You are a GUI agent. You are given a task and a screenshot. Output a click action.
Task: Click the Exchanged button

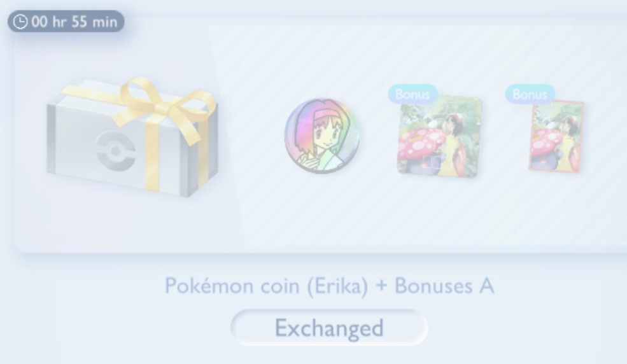[329, 328]
